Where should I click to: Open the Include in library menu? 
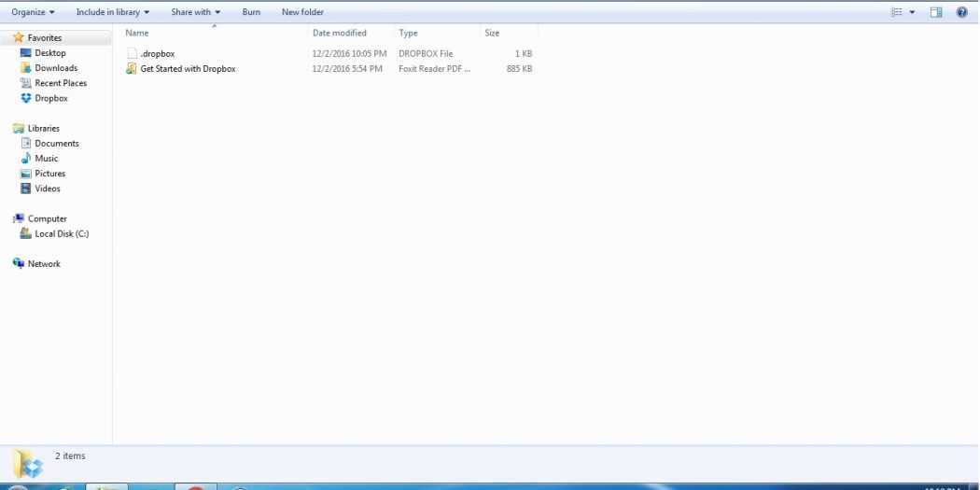[x=113, y=12]
